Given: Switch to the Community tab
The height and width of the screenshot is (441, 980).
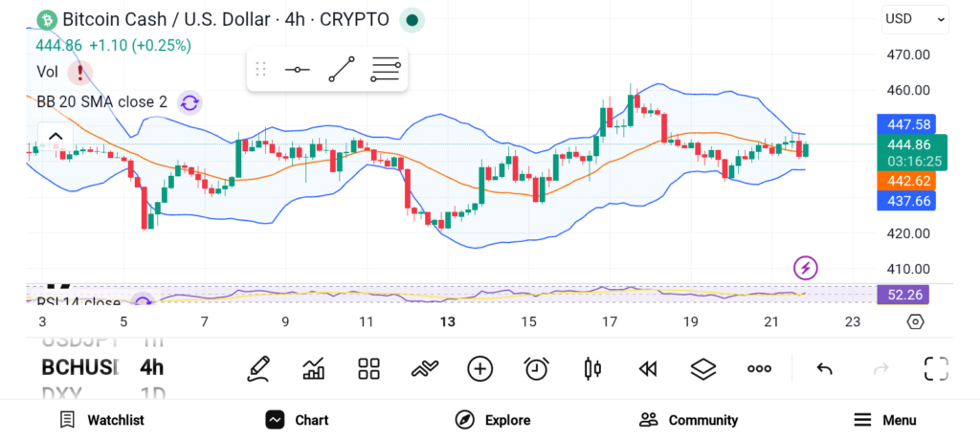Looking at the screenshot, I should click(x=688, y=420).
